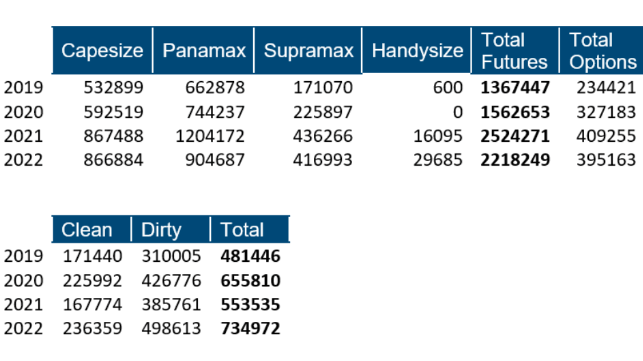
Task: Select the 2020 Dirty value 426776
Action: pyautogui.click(x=171, y=281)
